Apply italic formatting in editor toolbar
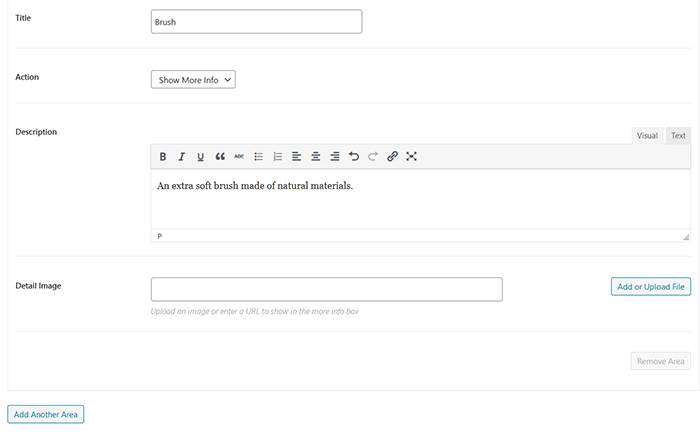Viewport: 700px width, 436px height. point(182,157)
